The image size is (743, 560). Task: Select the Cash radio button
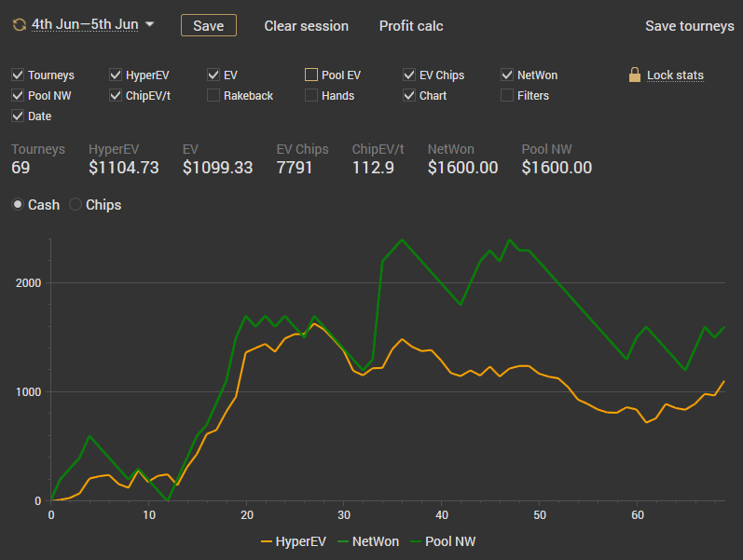18,204
